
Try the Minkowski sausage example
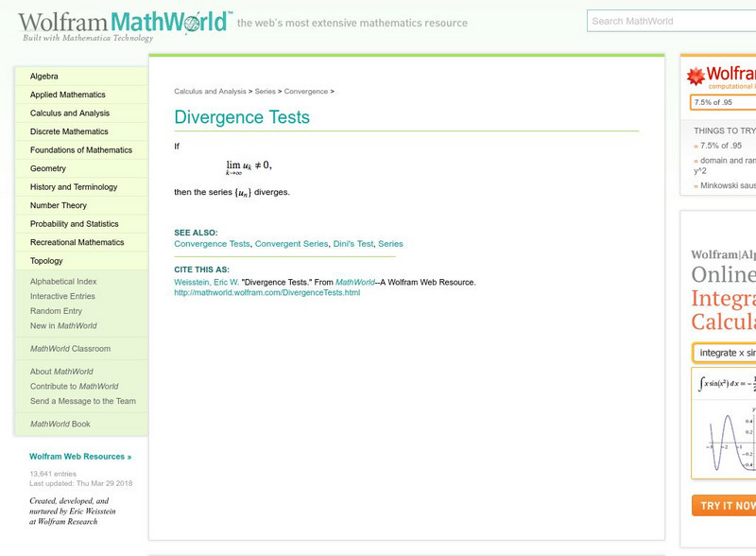728,185
